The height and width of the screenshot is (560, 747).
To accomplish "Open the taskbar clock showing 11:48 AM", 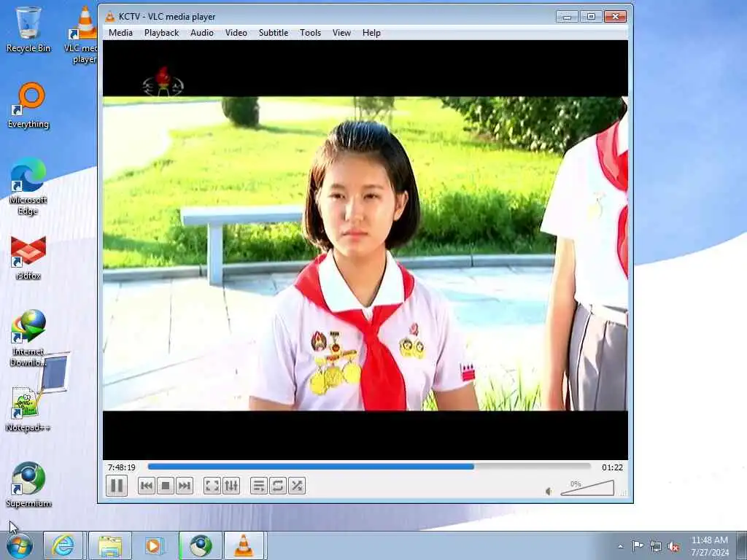I will (710, 545).
